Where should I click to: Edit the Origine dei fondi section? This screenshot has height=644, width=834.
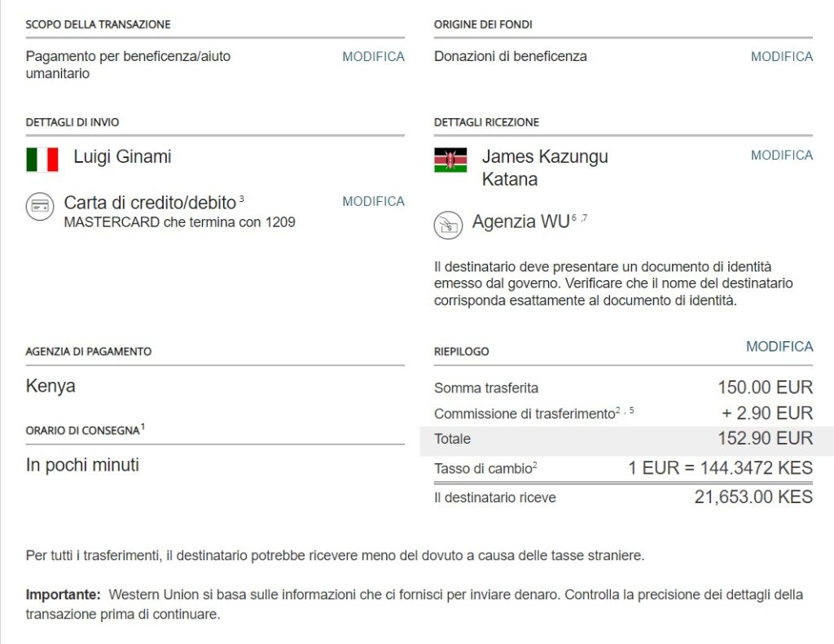pos(782,57)
